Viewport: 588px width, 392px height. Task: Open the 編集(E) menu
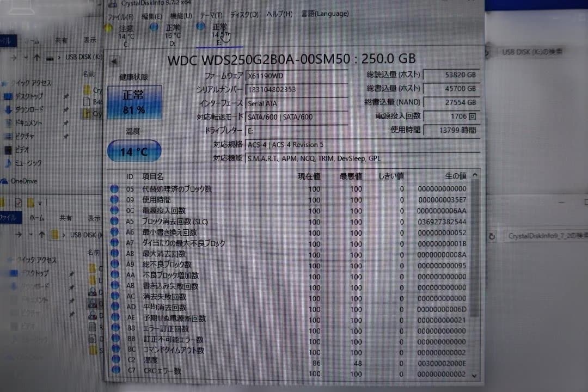(x=151, y=16)
